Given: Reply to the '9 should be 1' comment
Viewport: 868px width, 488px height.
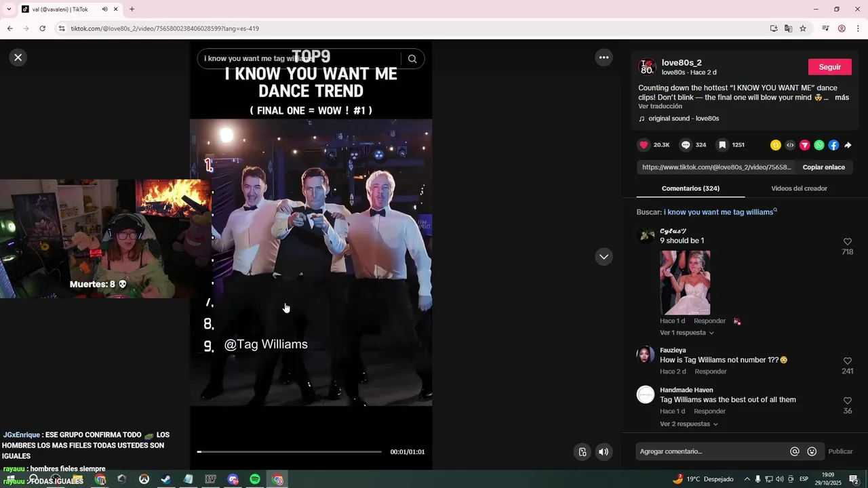Looking at the screenshot, I should [x=709, y=321].
